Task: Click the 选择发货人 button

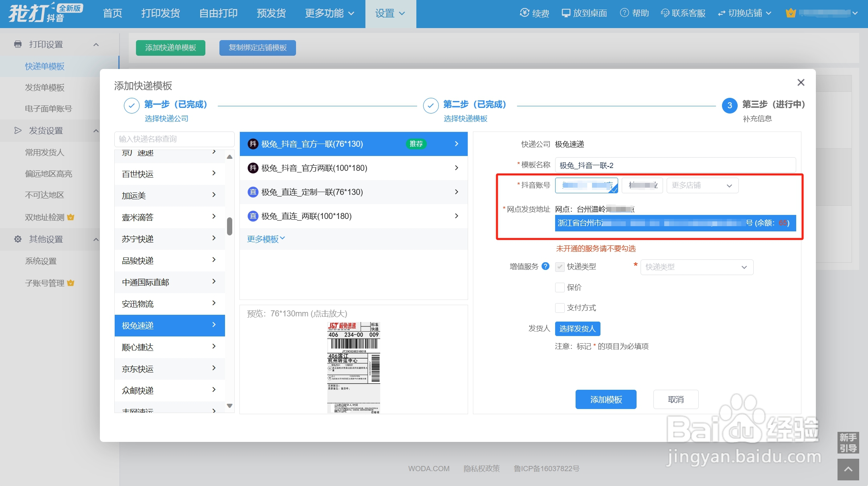Action: pyautogui.click(x=577, y=328)
